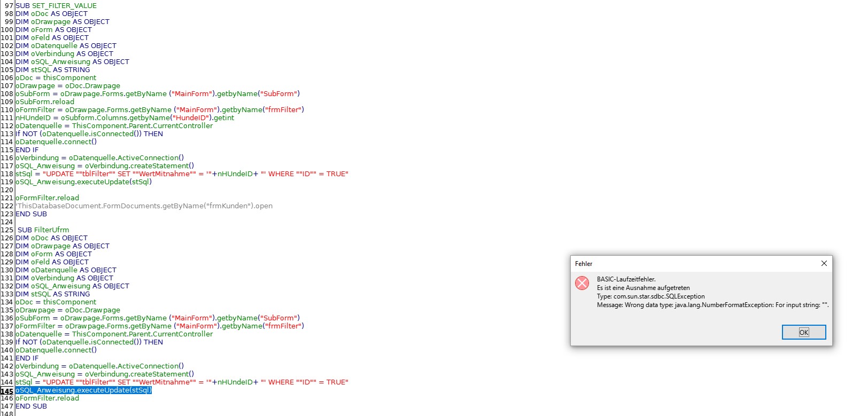Click oFormFilter.reload on line 146

[x=47, y=398]
